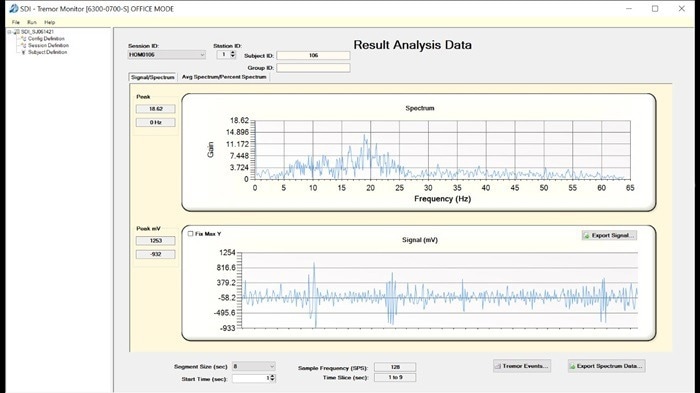The height and width of the screenshot is (393, 700).
Task: Open Tremor Events dialog
Action: tap(522, 366)
